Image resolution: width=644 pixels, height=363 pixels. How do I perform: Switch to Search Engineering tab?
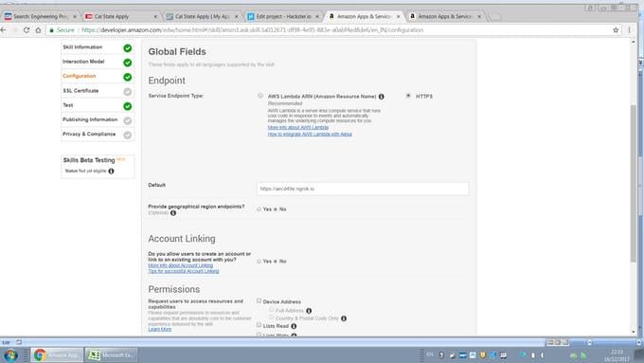(x=40, y=16)
